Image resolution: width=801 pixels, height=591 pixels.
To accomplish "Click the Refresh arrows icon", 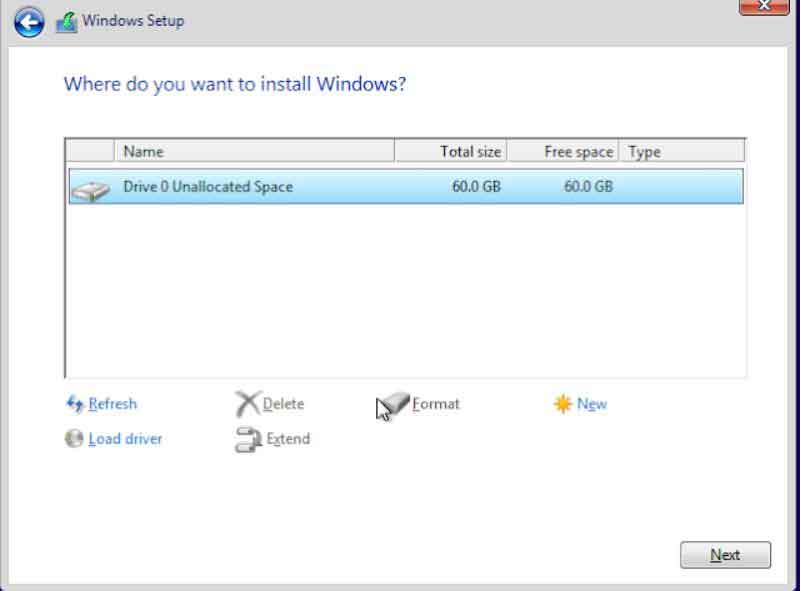I will coord(75,404).
